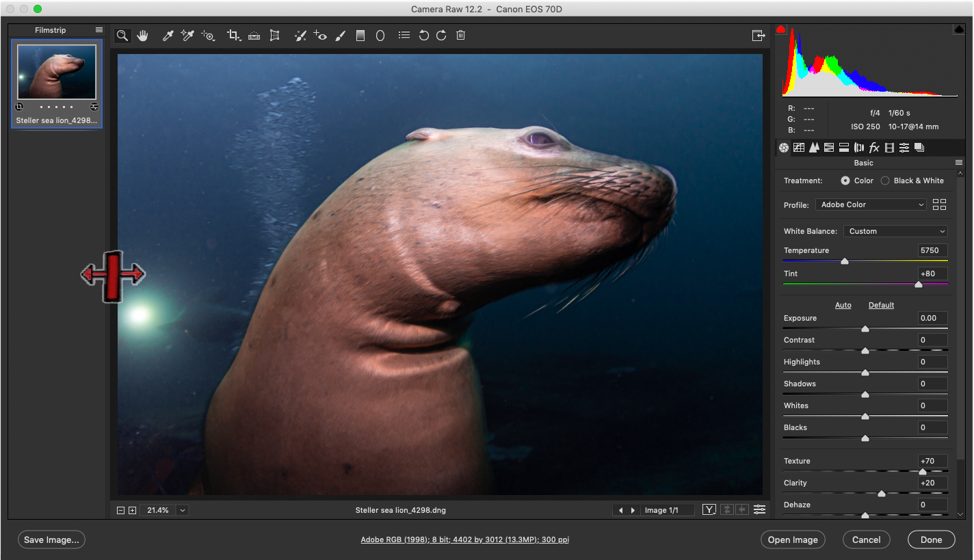Select the Hand tool

coord(142,35)
